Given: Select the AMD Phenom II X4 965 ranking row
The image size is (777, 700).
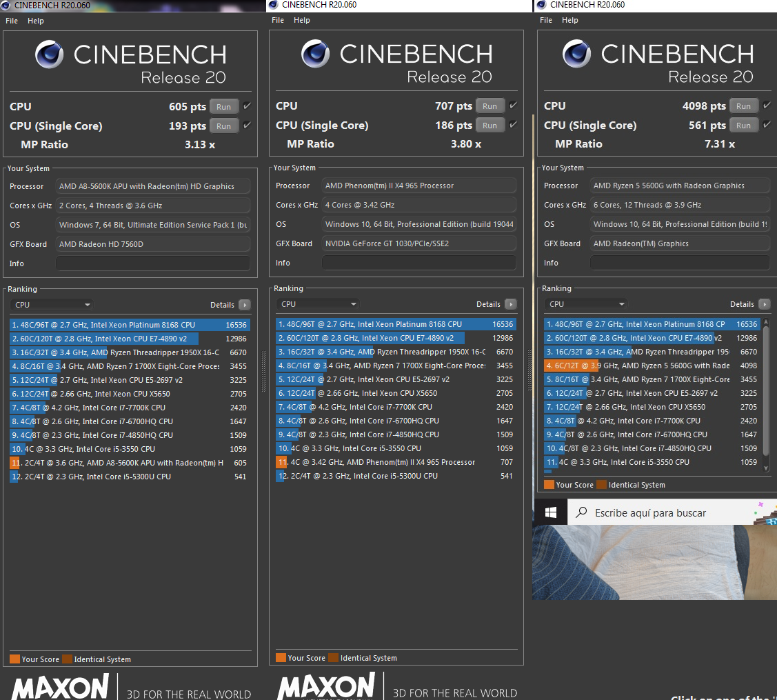Looking at the screenshot, I should click(396, 462).
